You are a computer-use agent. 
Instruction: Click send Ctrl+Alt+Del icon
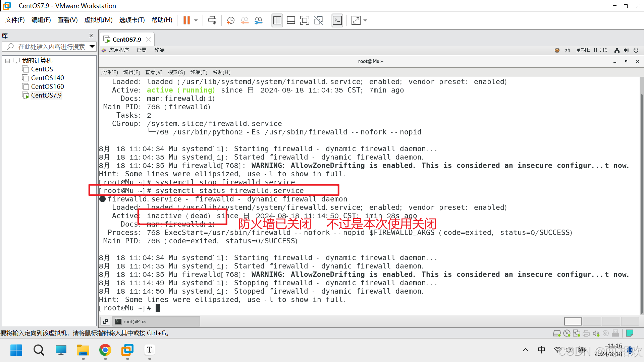coord(212,20)
